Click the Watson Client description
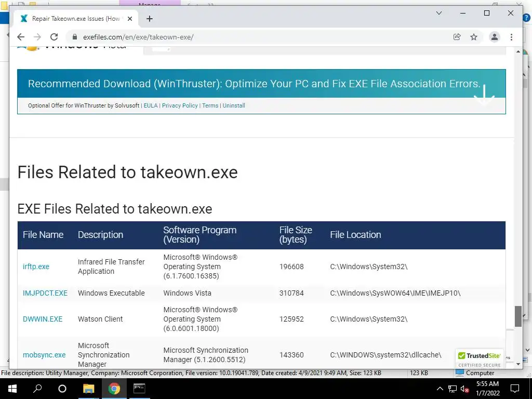Viewport: 532px width, 399px height. [100, 320]
